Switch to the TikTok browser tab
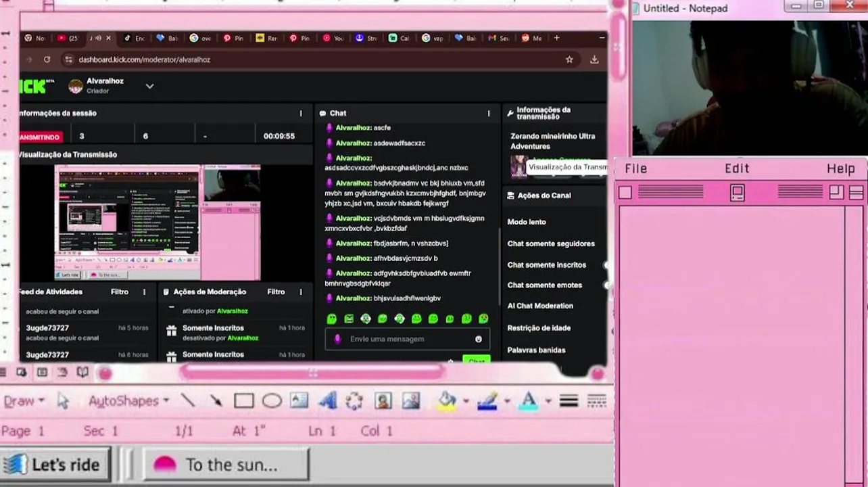The image size is (868, 487). (133, 38)
